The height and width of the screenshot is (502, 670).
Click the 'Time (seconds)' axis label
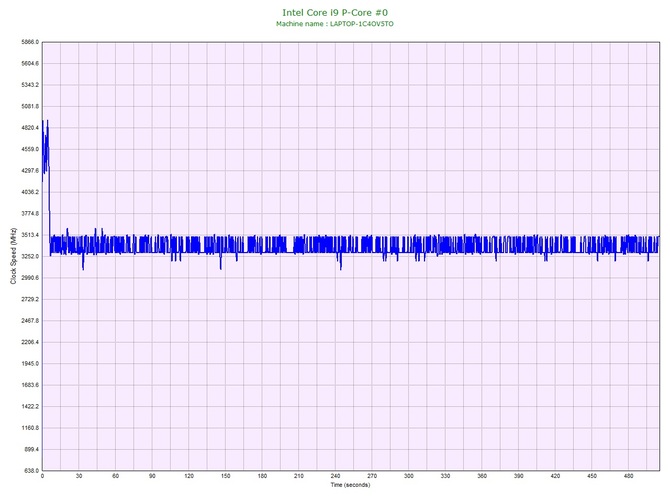coord(350,485)
